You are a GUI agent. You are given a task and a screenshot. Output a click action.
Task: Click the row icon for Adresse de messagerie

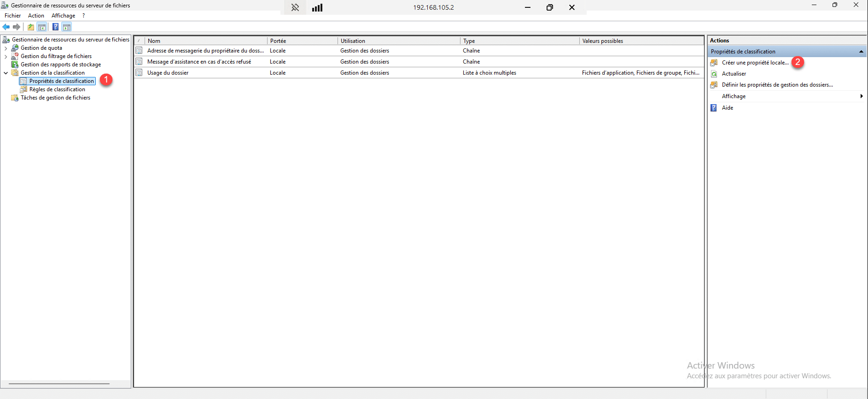point(139,51)
